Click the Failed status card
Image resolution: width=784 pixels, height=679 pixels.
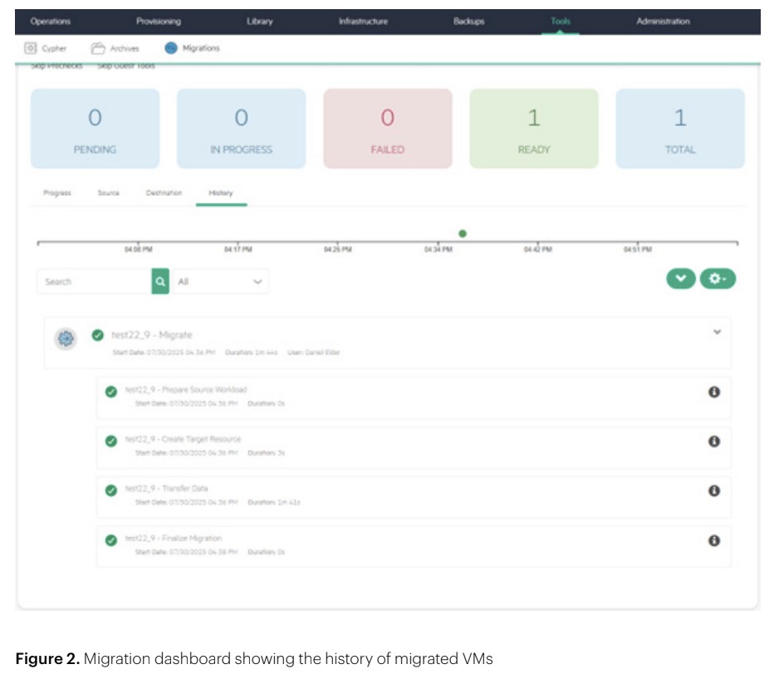pyautogui.click(x=387, y=129)
